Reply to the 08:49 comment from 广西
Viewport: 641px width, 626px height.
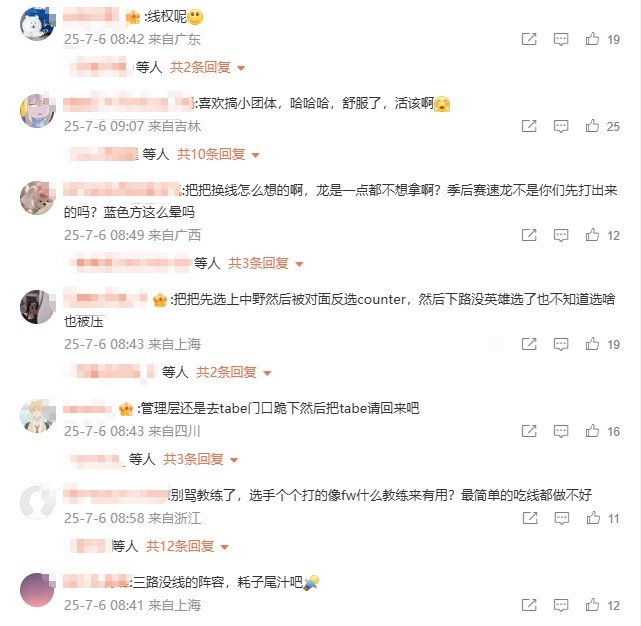tap(560, 235)
